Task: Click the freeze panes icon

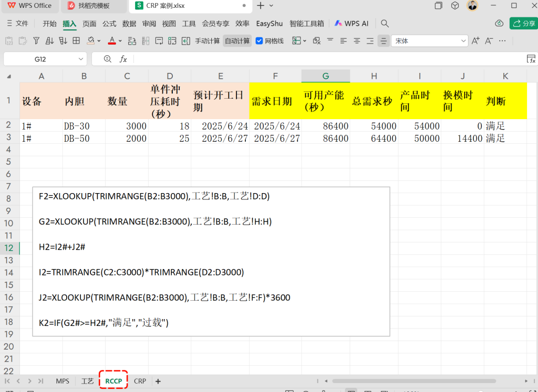Action: pos(296,41)
